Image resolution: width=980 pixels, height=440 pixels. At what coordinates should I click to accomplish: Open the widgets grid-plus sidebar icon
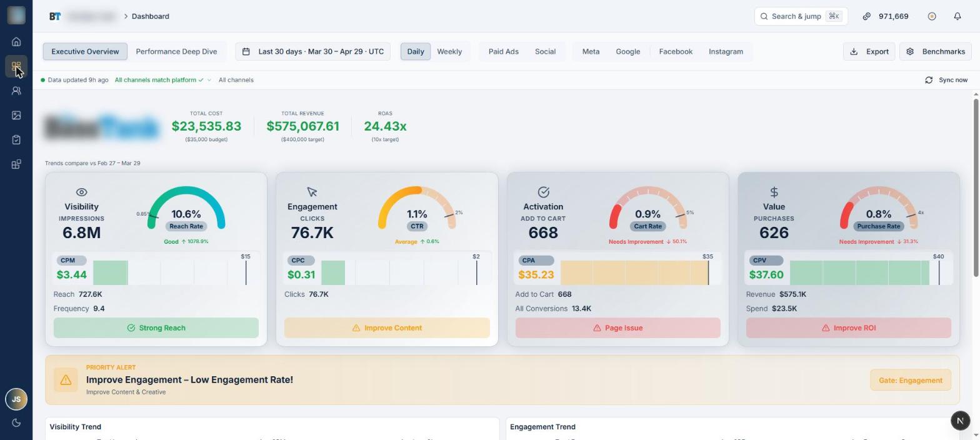coord(16,164)
